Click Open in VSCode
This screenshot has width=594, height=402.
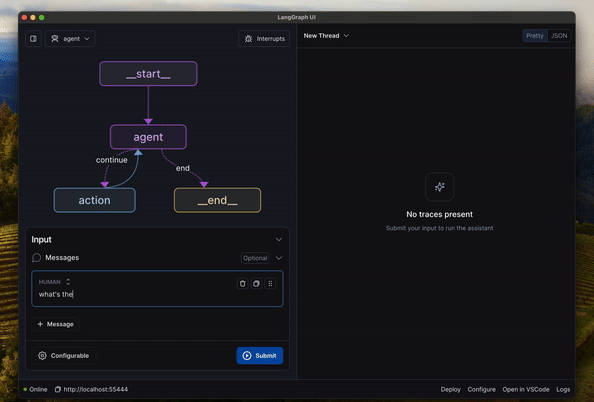coord(526,389)
